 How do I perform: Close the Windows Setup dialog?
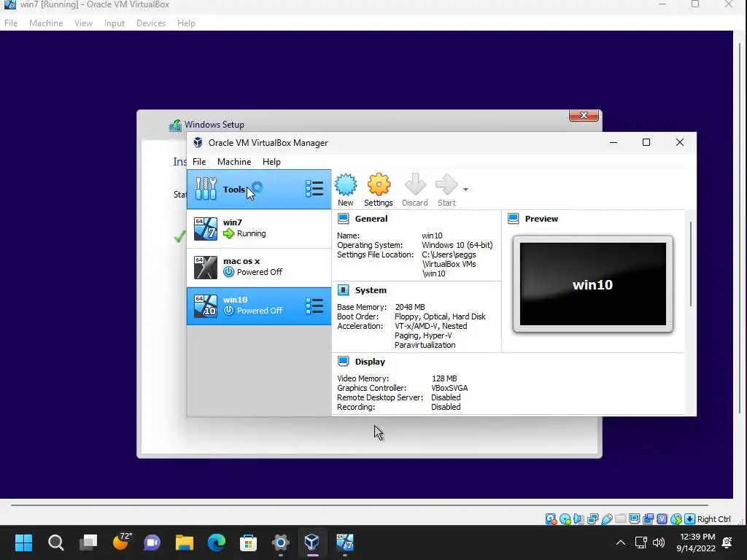click(584, 116)
